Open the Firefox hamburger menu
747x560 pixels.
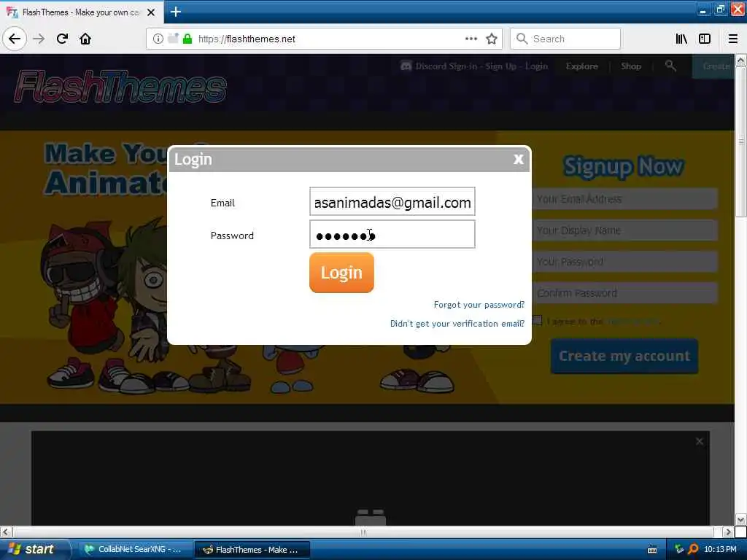pos(733,39)
